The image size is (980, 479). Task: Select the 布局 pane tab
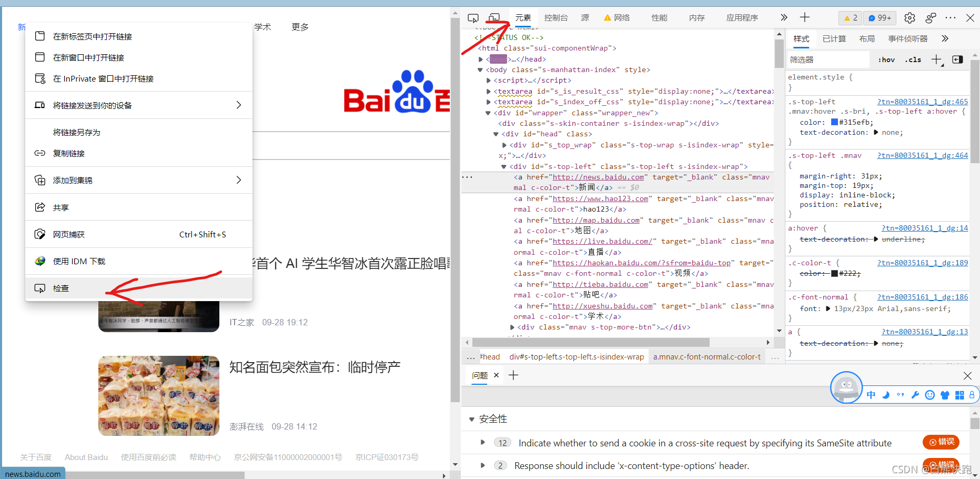867,39
